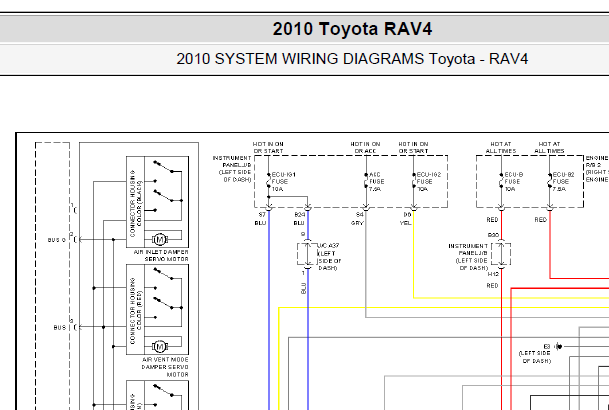This screenshot has width=609, height=410.
Task: Click "CONNECTOR HOUSING COLOR (RED)" vertical label
Action: tap(136, 311)
